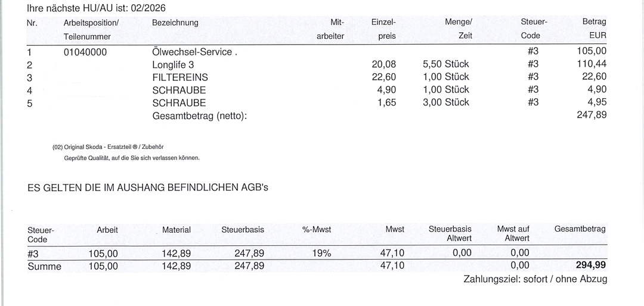Viewport: 644px width, 306px height.
Task: Click the Summe row label
Action: 44,266
